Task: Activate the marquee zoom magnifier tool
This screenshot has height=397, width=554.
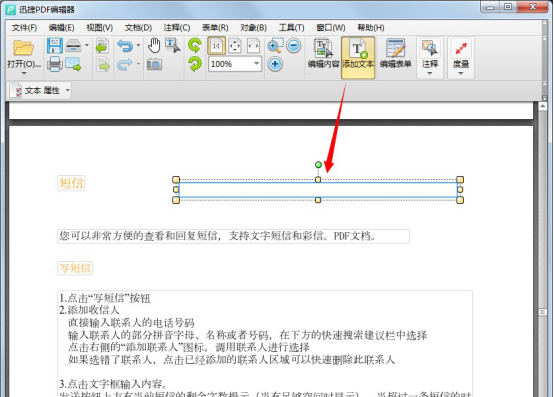Action: (275, 46)
